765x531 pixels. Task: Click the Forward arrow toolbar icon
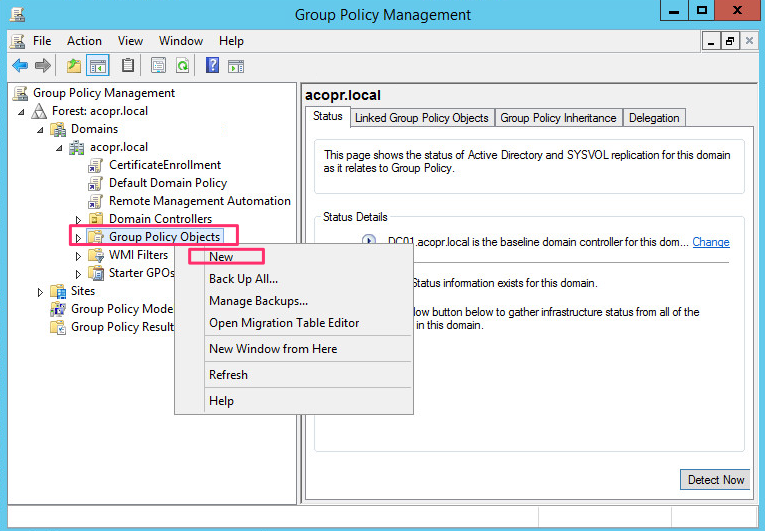click(43, 65)
